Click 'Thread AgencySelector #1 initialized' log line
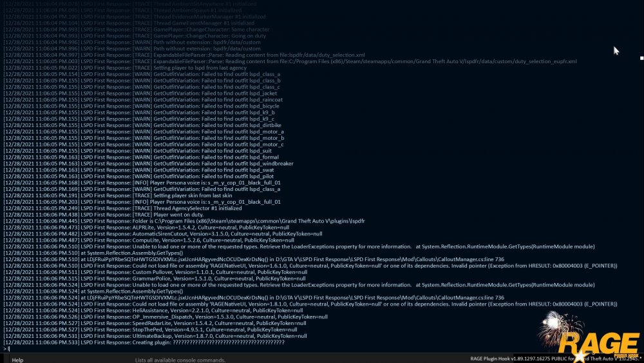 tap(122, 208)
